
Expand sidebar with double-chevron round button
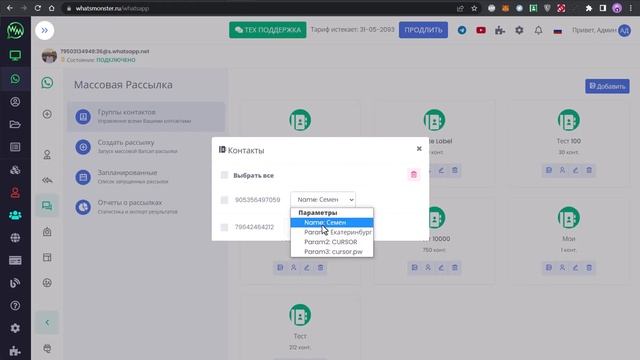(x=44, y=31)
